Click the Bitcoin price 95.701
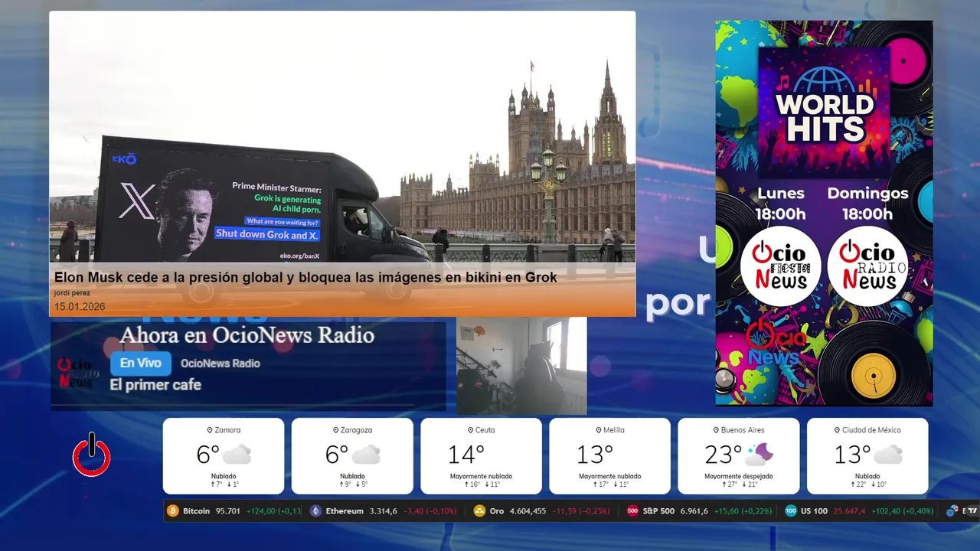The width and height of the screenshot is (980, 551). (228, 511)
